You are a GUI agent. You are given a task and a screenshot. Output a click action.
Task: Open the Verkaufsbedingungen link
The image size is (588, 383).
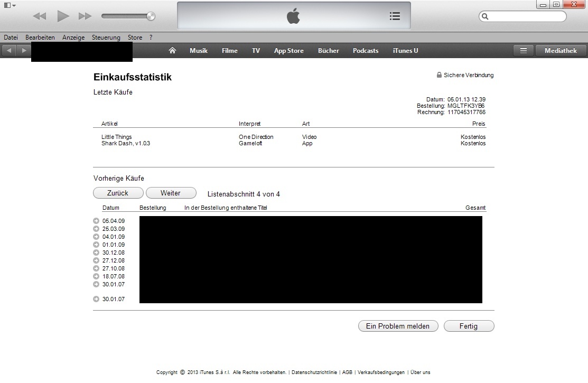click(381, 372)
